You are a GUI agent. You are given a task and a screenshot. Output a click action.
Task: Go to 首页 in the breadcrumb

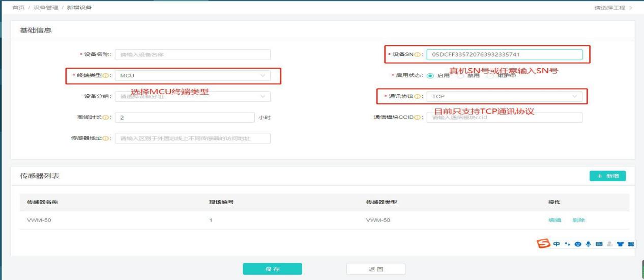18,7
